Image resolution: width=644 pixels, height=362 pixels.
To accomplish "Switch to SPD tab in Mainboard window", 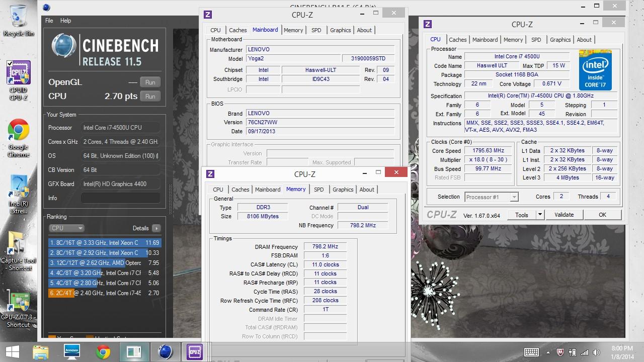I will click(316, 30).
